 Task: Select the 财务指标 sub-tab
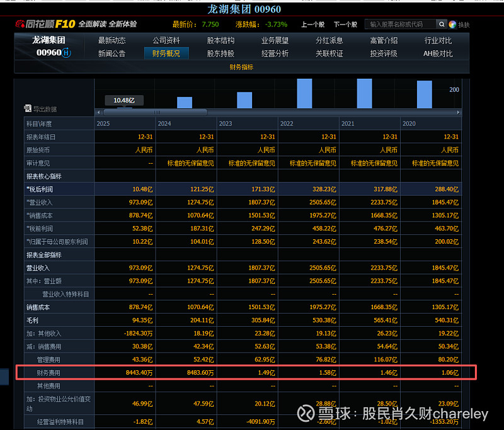[x=241, y=67]
